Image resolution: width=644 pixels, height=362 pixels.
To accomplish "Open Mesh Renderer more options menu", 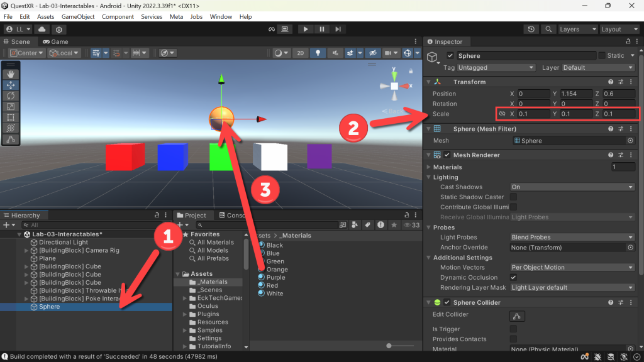I will pos(631,155).
